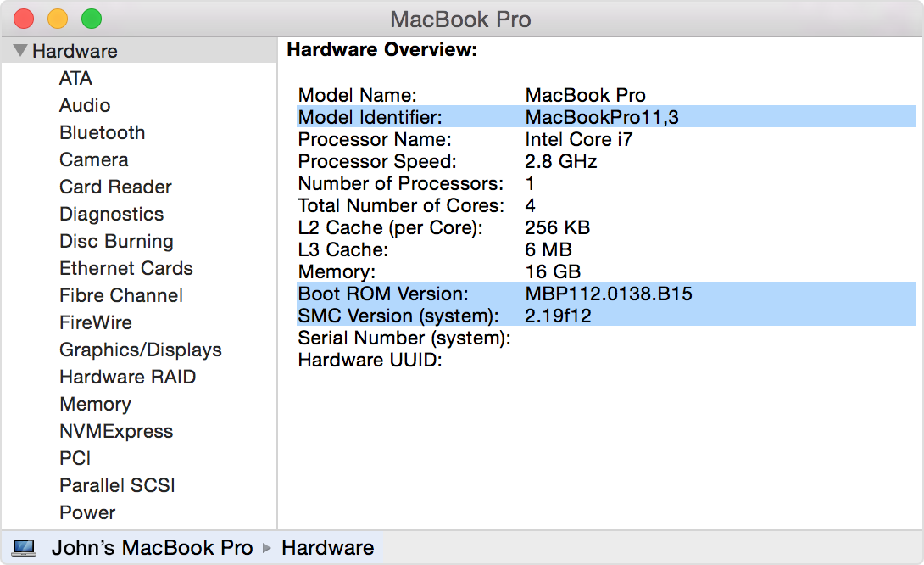This screenshot has width=924, height=565.
Task: Select the FireWire category
Action: click(x=95, y=322)
